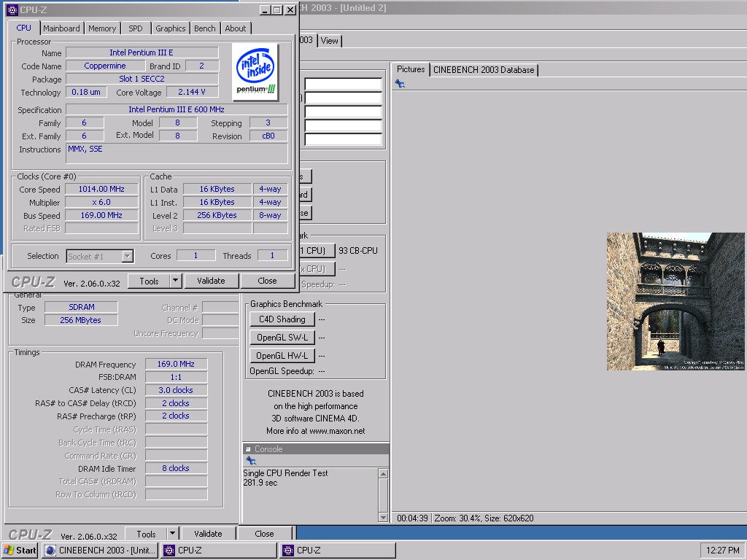
Task: Expand the Tools dropdown arrow in front CPU-Z
Action: pos(175,281)
